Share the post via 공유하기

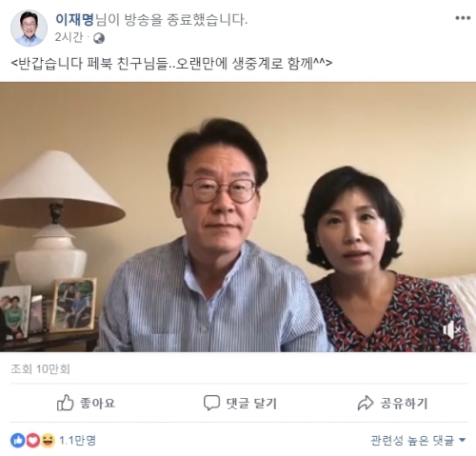pyautogui.click(x=404, y=404)
